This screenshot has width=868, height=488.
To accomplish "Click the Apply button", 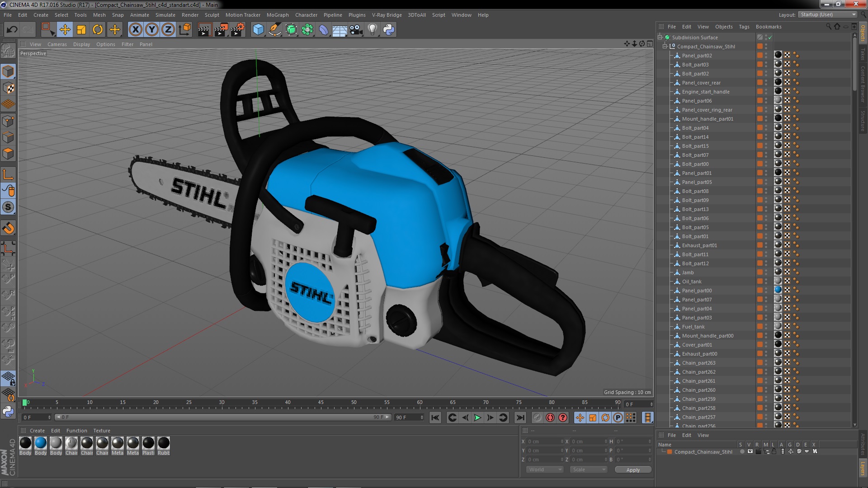I will coord(633,469).
